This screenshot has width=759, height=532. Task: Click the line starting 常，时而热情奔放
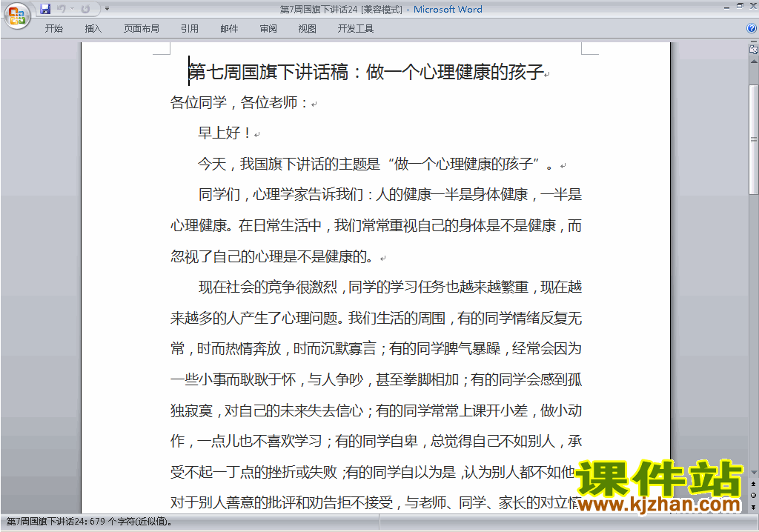(x=376, y=348)
